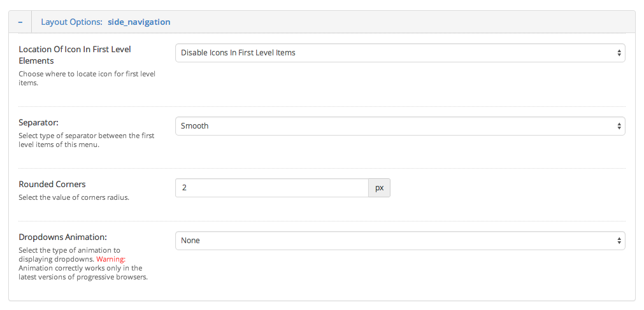Click the arrow indicator on the Separator select
This screenshot has height=310, width=644.
(x=619, y=126)
